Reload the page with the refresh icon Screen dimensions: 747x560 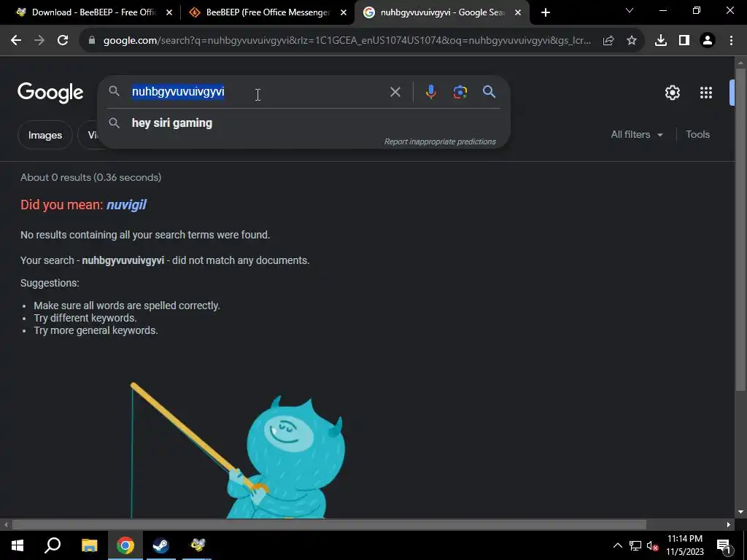click(x=63, y=41)
